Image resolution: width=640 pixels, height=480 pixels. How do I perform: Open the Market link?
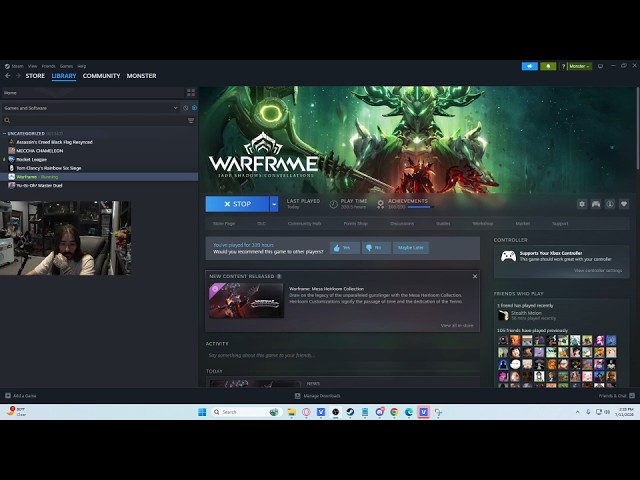[x=523, y=224]
